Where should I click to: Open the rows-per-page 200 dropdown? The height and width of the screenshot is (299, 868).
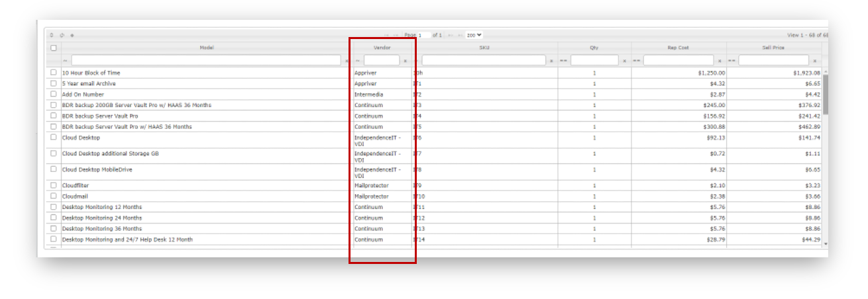(x=474, y=35)
